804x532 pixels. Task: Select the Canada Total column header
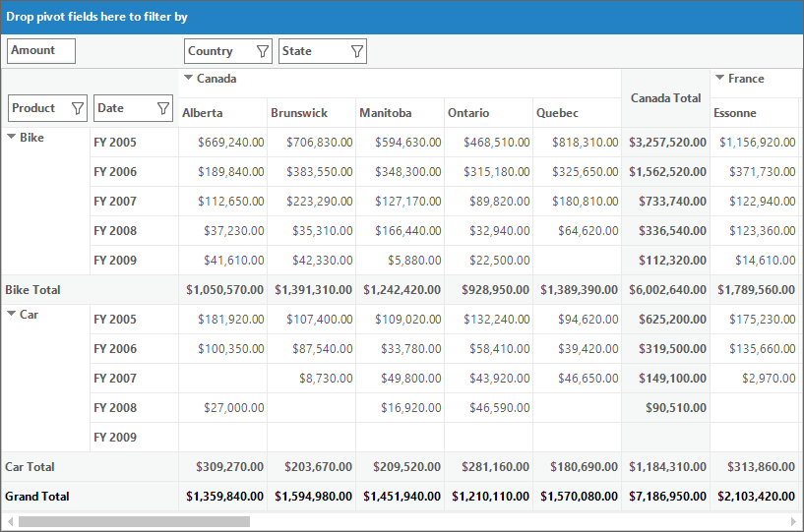(x=665, y=98)
